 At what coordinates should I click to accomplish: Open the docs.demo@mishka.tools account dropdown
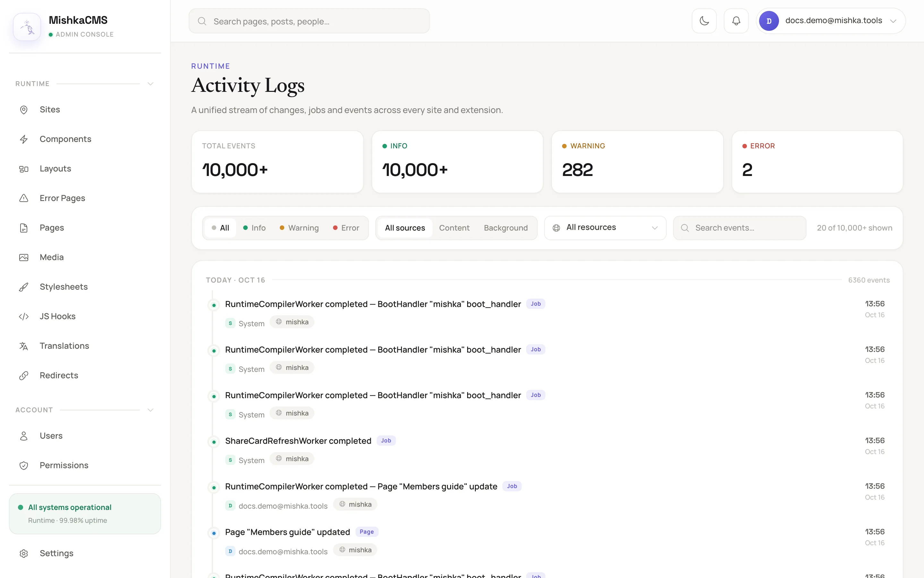830,21
